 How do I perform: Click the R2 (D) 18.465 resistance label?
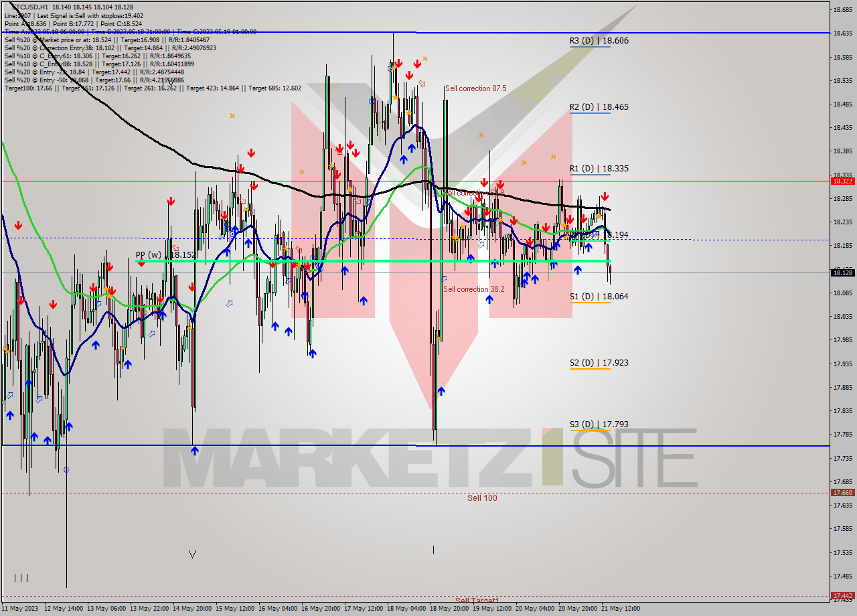coord(599,107)
